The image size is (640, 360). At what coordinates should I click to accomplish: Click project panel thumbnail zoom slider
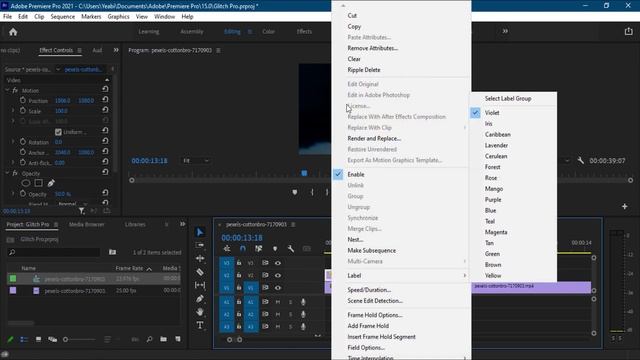pyautogui.click(x=80, y=339)
